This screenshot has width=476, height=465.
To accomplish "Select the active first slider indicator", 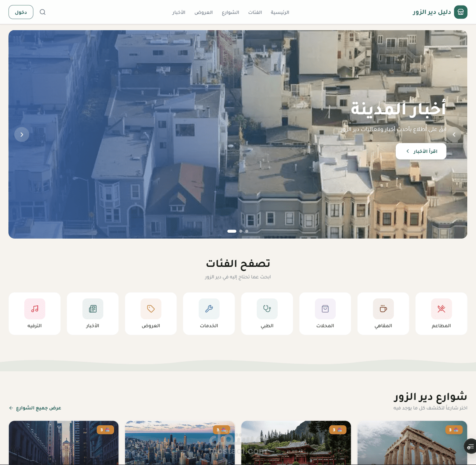I will 232,231.
